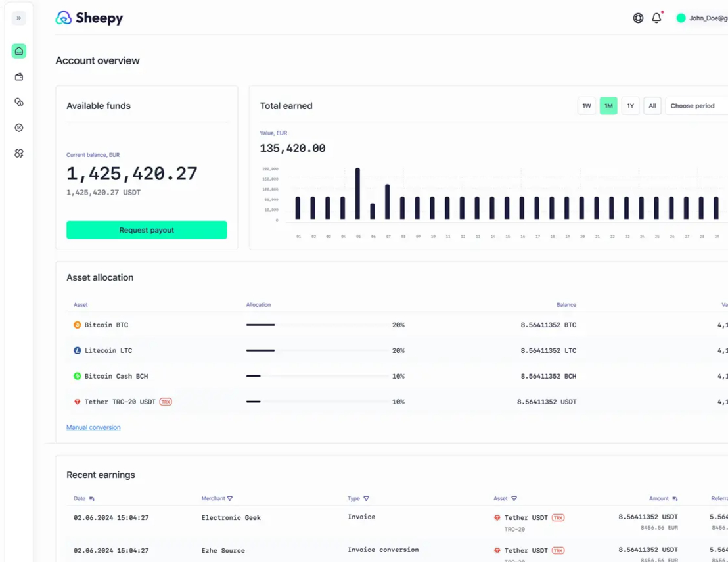Switch to the 1M chart tab
This screenshot has height=562, width=728.
click(x=608, y=106)
